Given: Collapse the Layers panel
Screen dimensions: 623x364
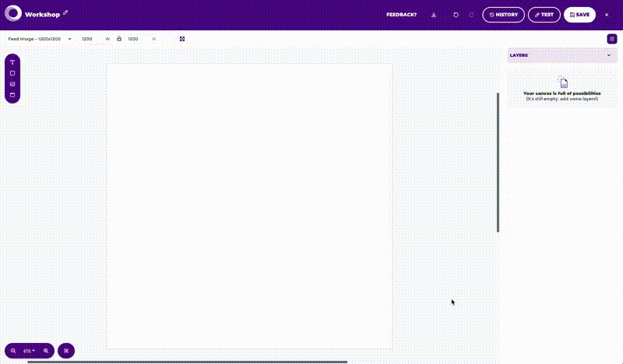Looking at the screenshot, I should click(x=608, y=55).
